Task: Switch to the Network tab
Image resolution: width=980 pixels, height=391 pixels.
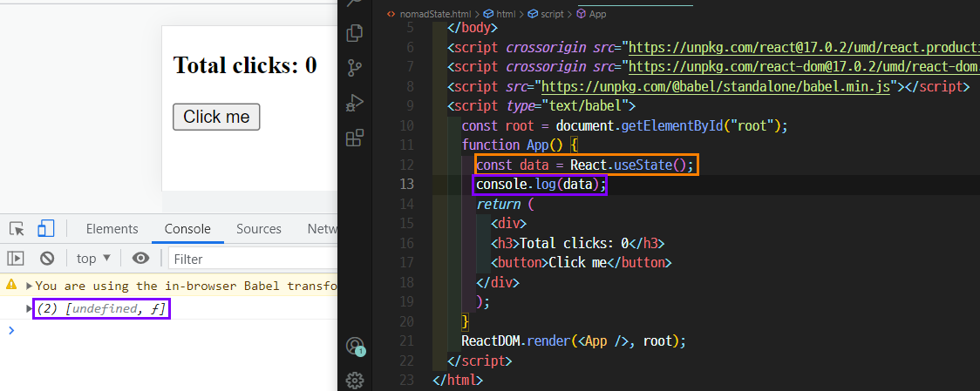Action: 322,229
